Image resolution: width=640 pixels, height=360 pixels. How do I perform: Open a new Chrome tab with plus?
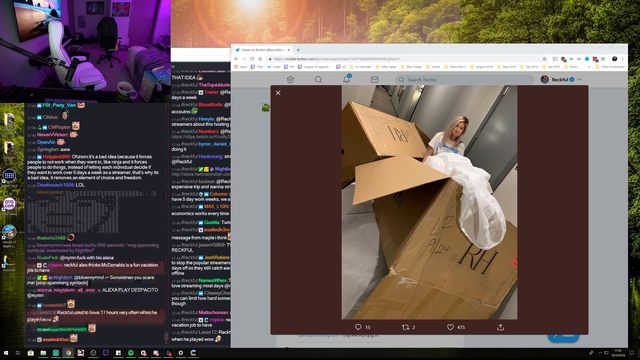pos(298,50)
